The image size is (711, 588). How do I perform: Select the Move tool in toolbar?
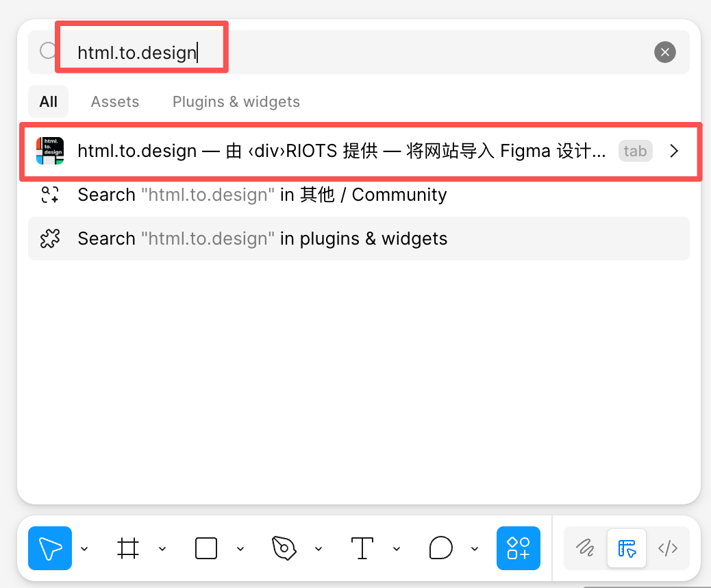point(50,548)
